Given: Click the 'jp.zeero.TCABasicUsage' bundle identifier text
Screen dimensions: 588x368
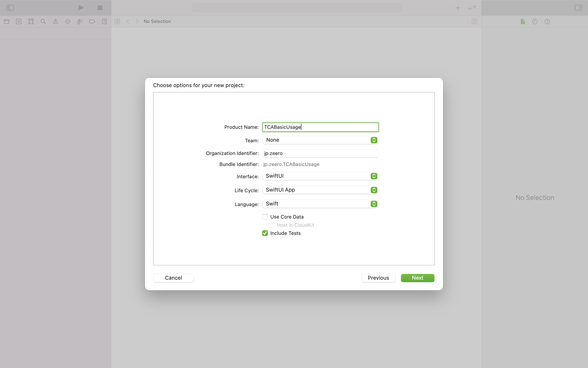Looking at the screenshot, I should point(291,164).
